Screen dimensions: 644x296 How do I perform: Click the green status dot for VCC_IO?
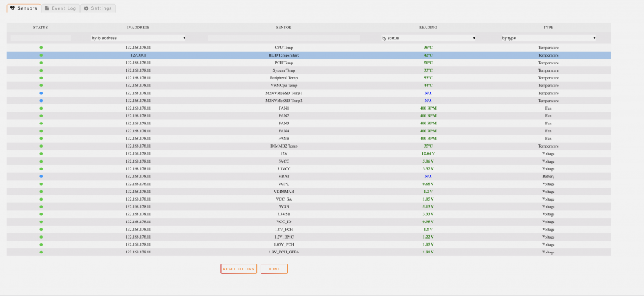(41, 222)
